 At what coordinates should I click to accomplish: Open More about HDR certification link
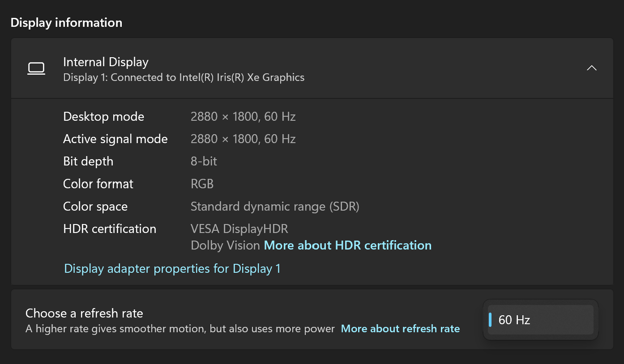347,245
